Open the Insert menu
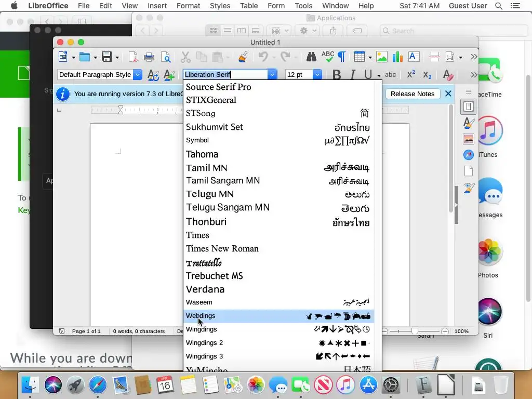Viewport: 532px width, 399px height. coord(157,6)
